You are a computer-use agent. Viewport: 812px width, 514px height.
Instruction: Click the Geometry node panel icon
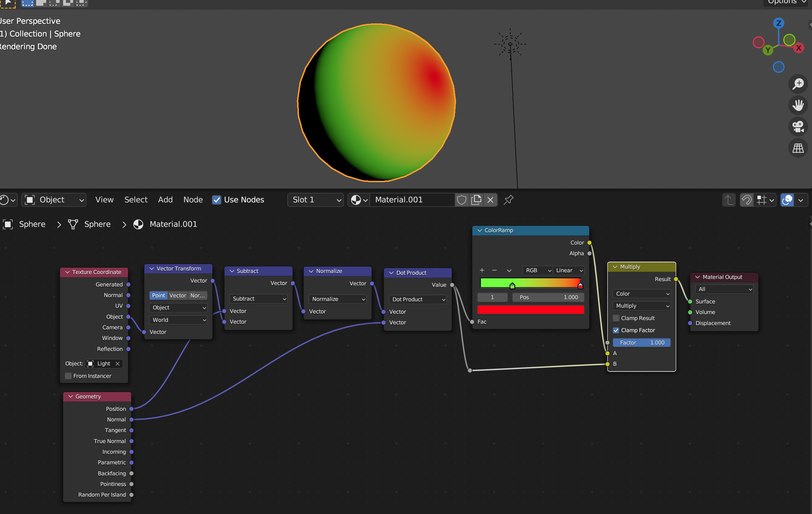(71, 396)
